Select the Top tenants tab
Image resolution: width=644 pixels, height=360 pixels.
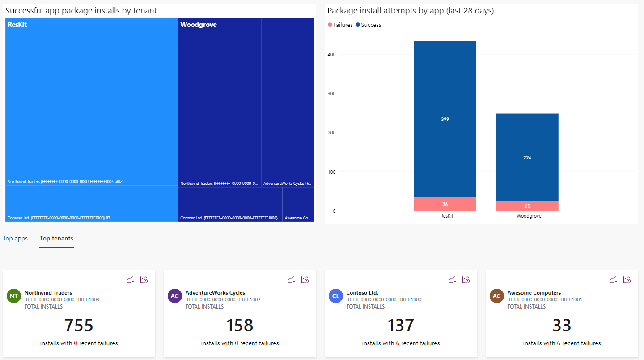tap(56, 239)
